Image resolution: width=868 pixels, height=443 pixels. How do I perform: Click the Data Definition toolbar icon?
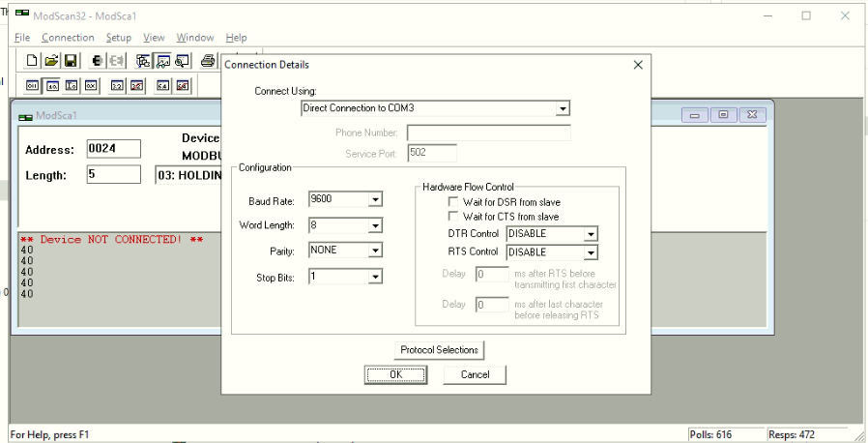(143, 60)
